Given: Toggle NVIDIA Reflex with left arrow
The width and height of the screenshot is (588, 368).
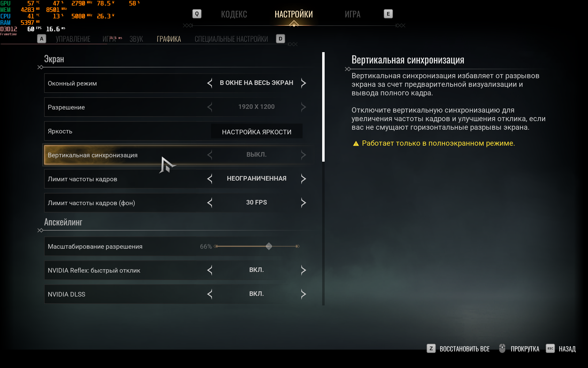Looking at the screenshot, I should click(x=210, y=270).
